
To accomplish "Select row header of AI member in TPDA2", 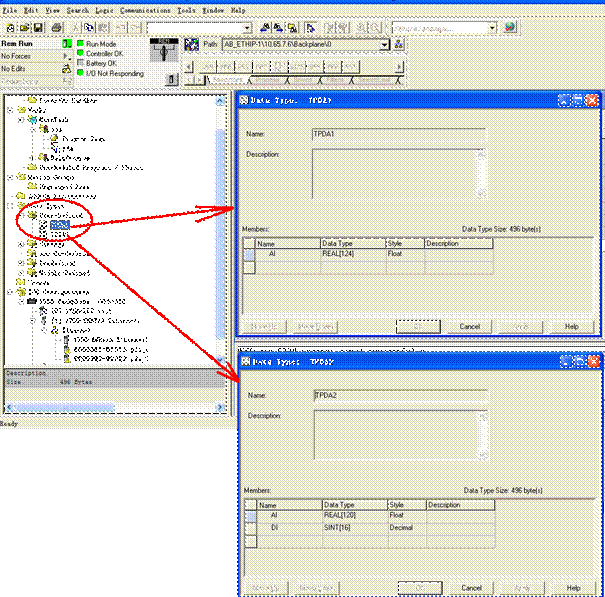I will click(250, 516).
